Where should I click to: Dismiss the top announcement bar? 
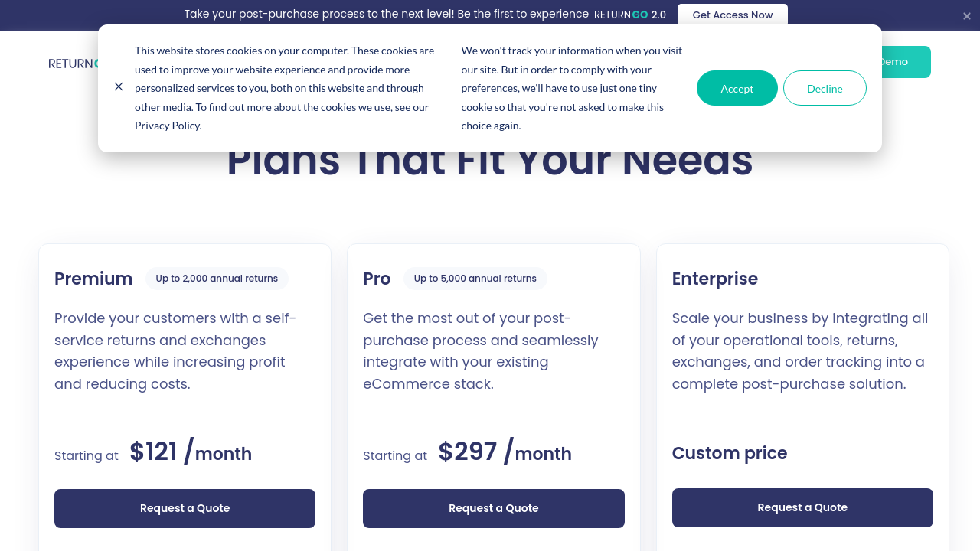click(x=967, y=16)
